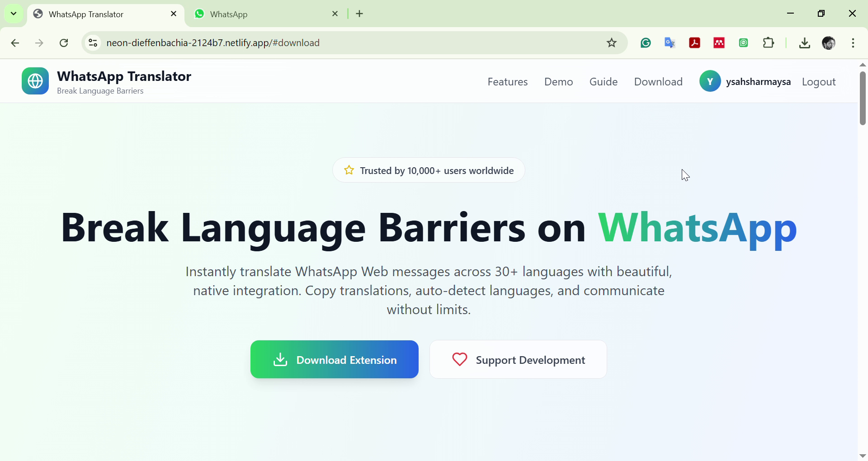
Task: Open Chrome three-dot menu
Action: pyautogui.click(x=853, y=43)
